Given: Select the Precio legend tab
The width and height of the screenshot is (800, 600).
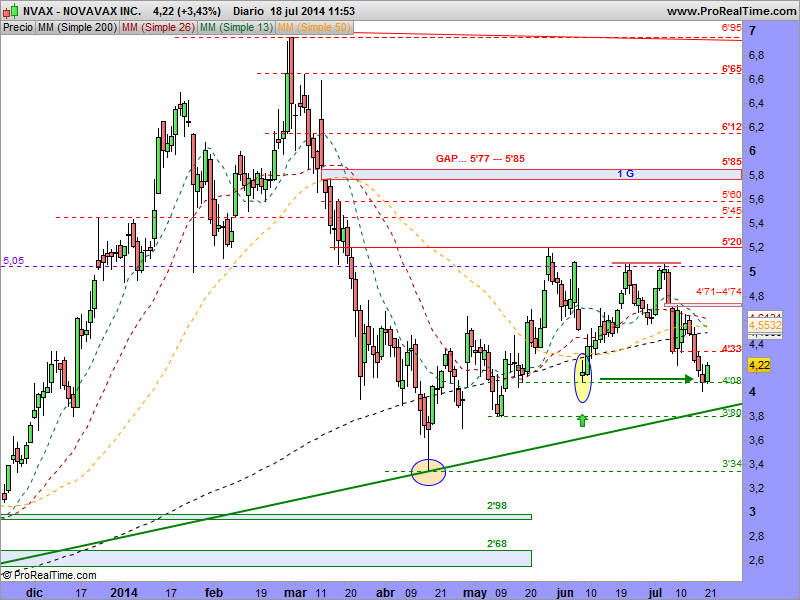Looking at the screenshot, I should (x=18, y=27).
